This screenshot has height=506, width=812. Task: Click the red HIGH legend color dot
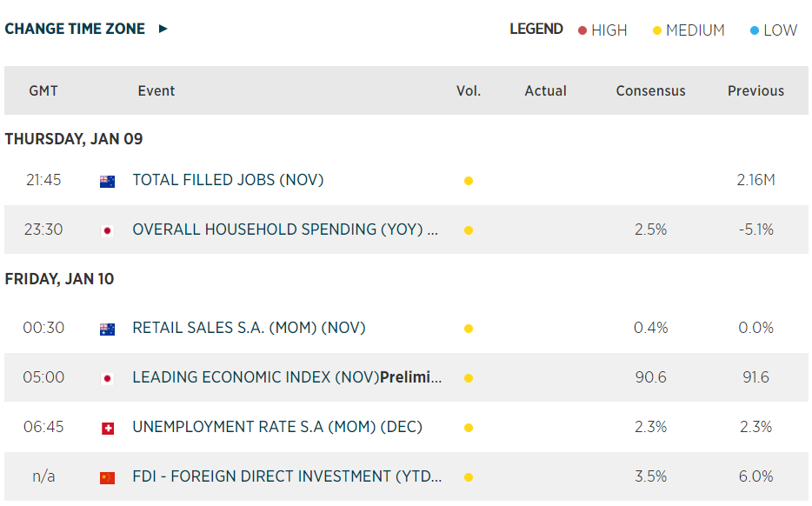(582, 30)
